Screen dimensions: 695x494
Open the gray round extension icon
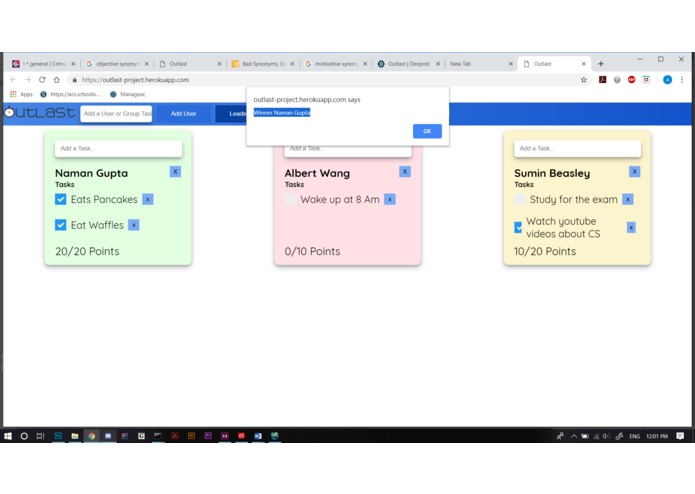point(617,80)
